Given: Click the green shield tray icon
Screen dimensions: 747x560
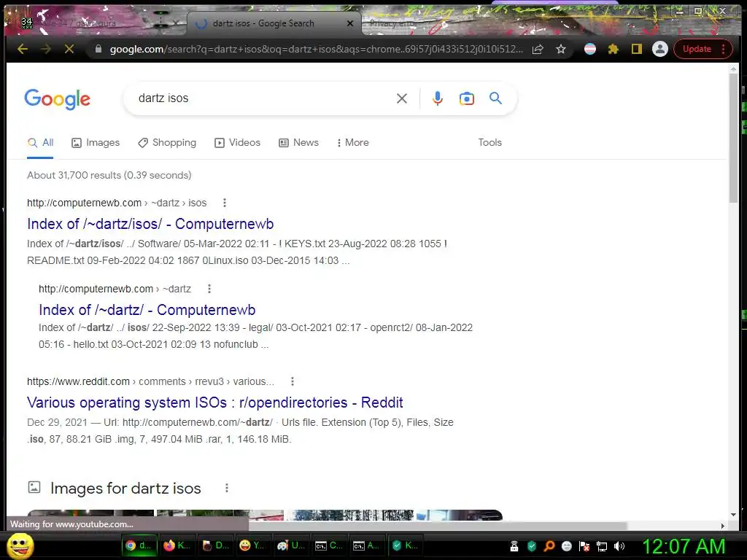Looking at the screenshot, I should point(532,547).
